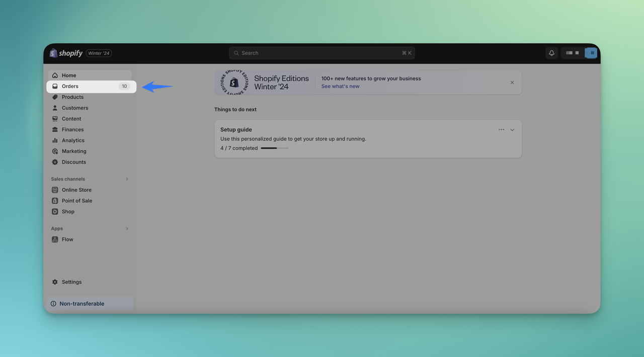Click the Products tag icon
The height and width of the screenshot is (357, 644).
[55, 97]
